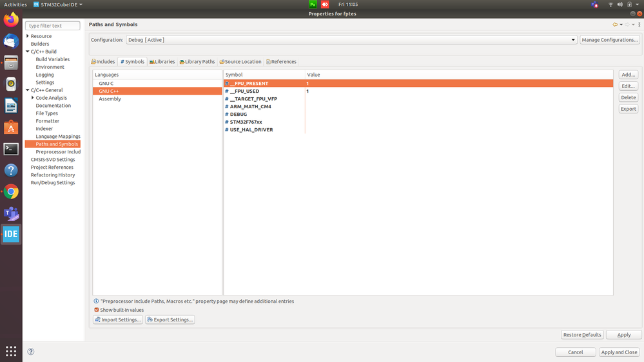
Task: Open the Teams tray indicator icon
Action: [x=595, y=5]
